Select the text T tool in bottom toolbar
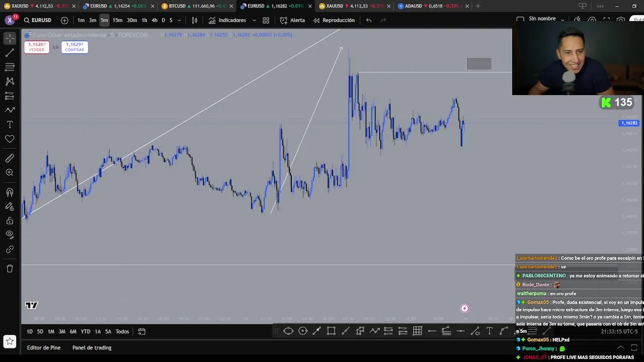 pos(490,331)
